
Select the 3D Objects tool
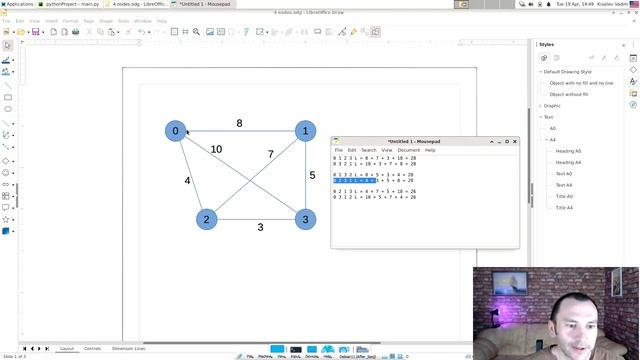point(6,231)
